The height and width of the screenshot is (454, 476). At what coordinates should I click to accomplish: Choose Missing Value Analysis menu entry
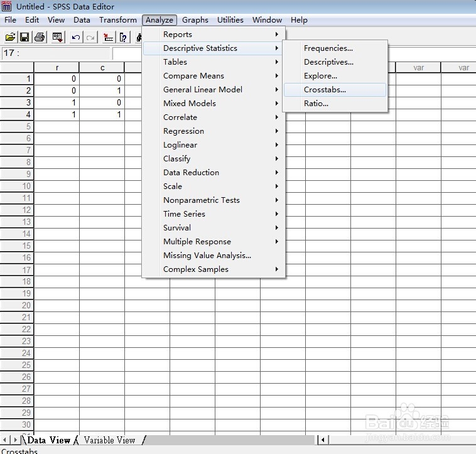coord(214,255)
